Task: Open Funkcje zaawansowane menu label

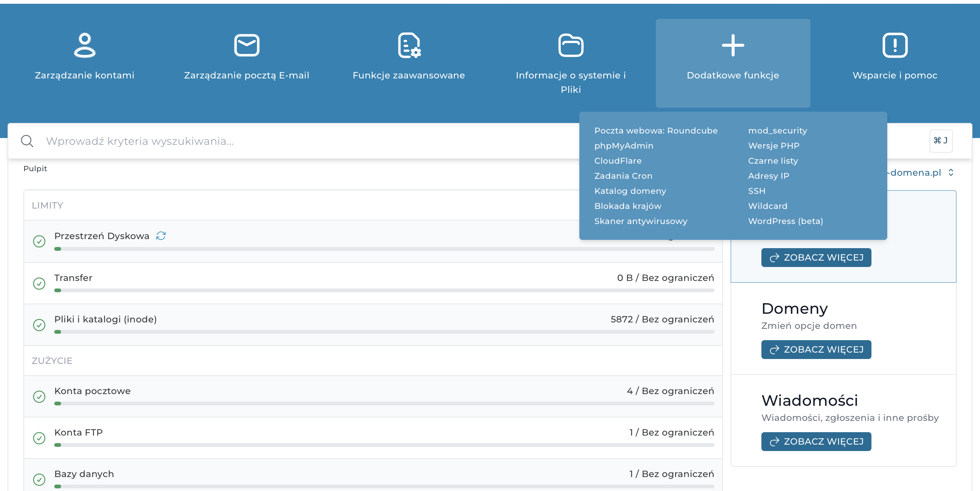Action: point(409,75)
